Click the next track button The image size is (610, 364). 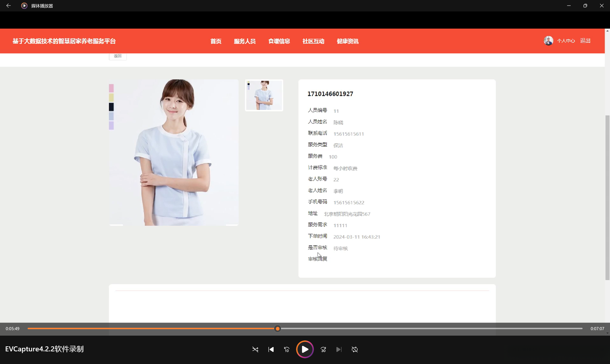339,349
